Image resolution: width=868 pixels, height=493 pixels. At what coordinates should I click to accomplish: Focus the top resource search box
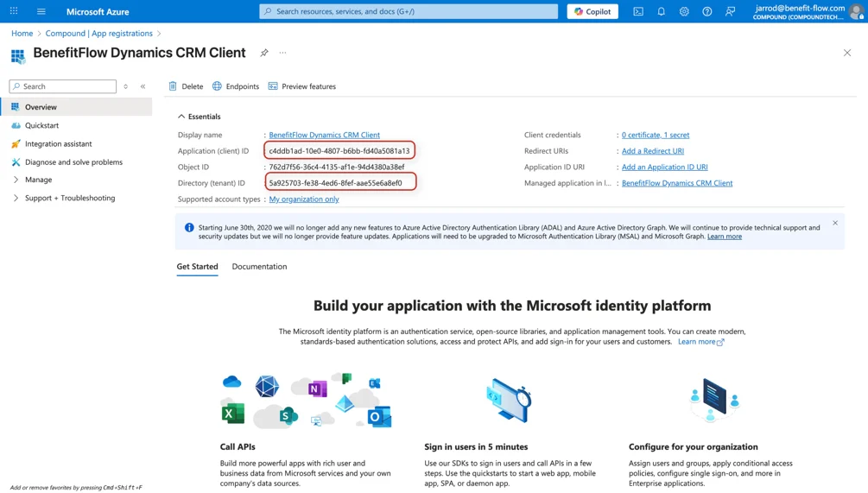409,11
